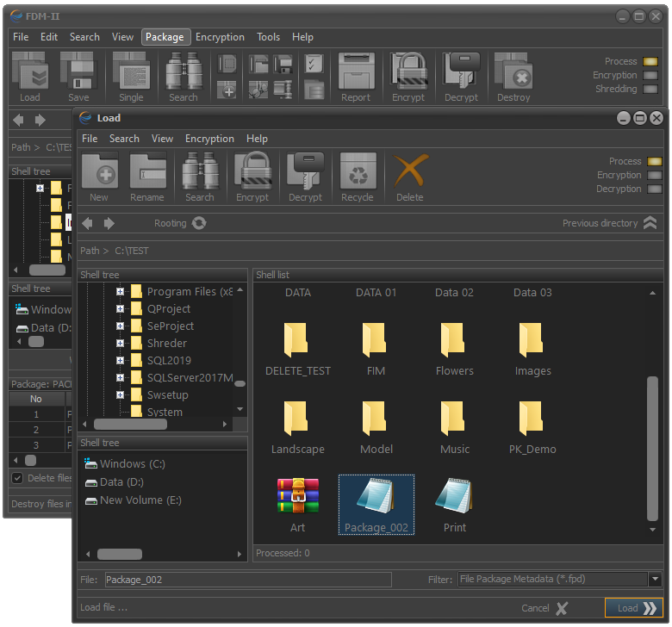Select New Volume (E:) drive
Image resolution: width=672 pixels, height=627 pixels.
[x=133, y=500]
